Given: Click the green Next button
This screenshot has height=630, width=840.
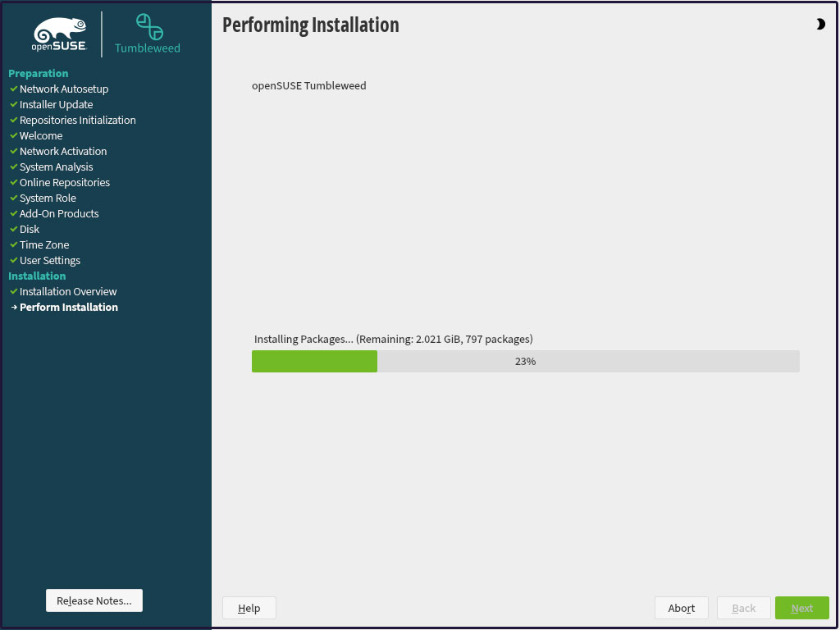Looking at the screenshot, I should [x=802, y=608].
